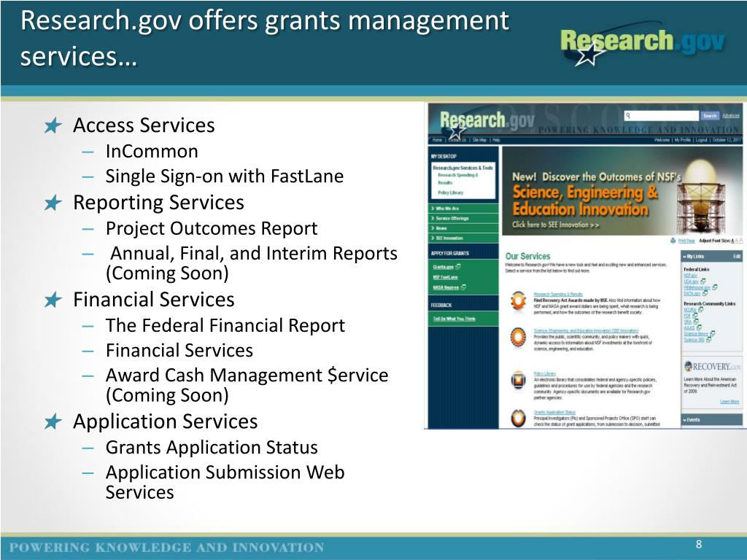Screen dimensions: 747x560
Task: Click the NSF.gov federal link
Action: click(690, 275)
